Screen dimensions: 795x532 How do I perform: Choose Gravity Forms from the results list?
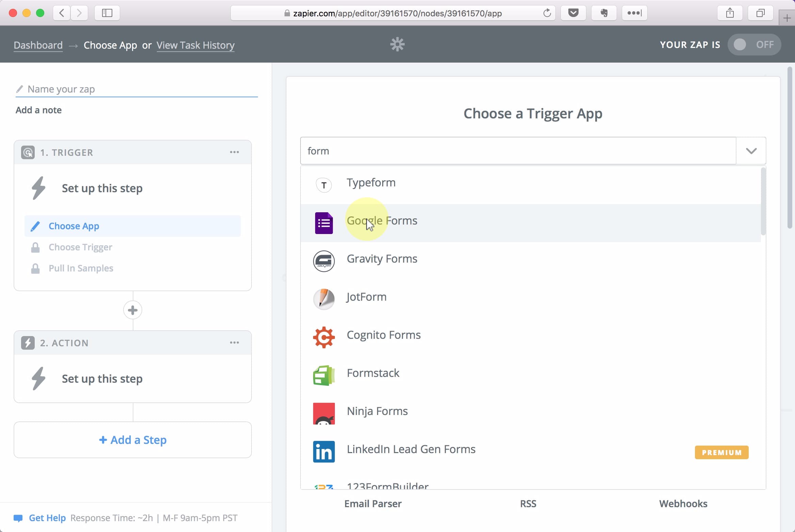click(x=531, y=261)
